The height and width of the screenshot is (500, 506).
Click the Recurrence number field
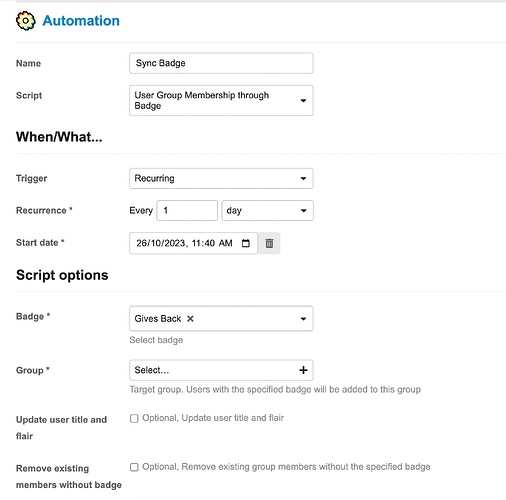coord(187,210)
